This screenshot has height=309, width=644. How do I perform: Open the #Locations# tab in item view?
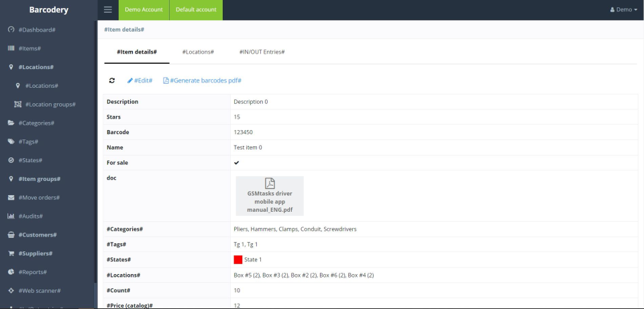198,52
